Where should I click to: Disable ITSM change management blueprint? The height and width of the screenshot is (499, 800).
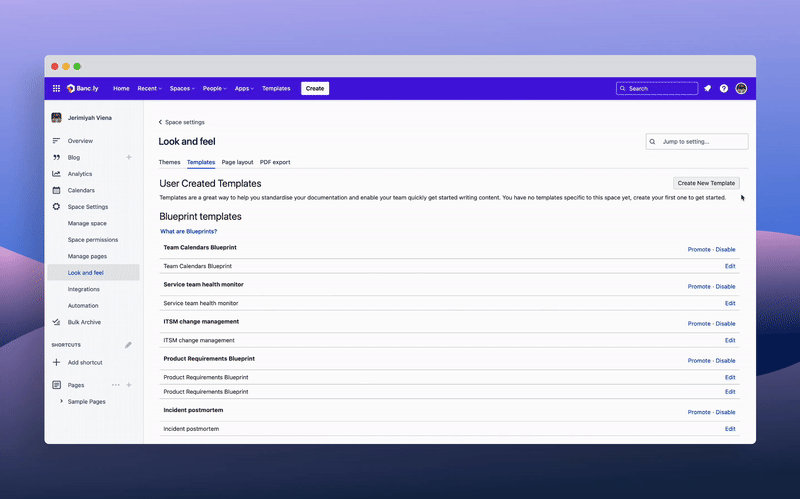[725, 323]
